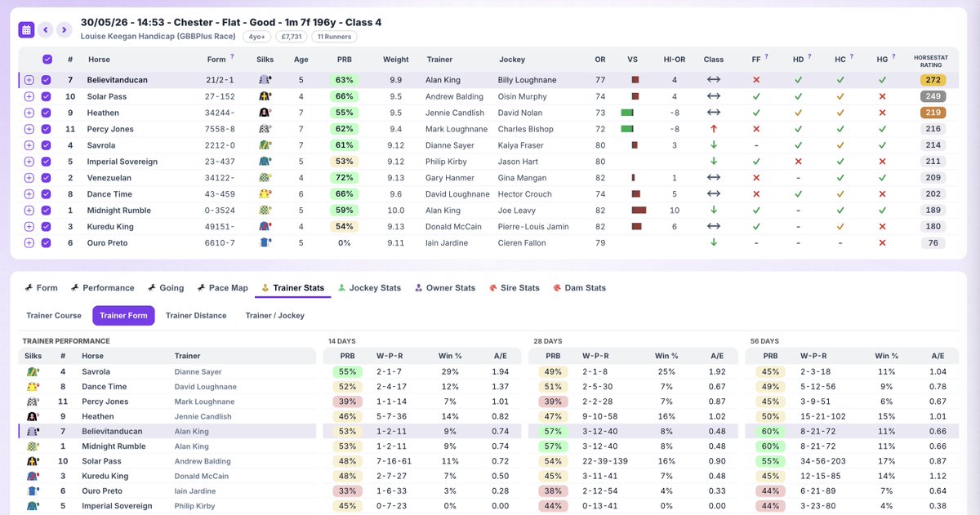Click Dance Time silks icon in runners table
Screen dimensions: 980x515
click(265, 194)
